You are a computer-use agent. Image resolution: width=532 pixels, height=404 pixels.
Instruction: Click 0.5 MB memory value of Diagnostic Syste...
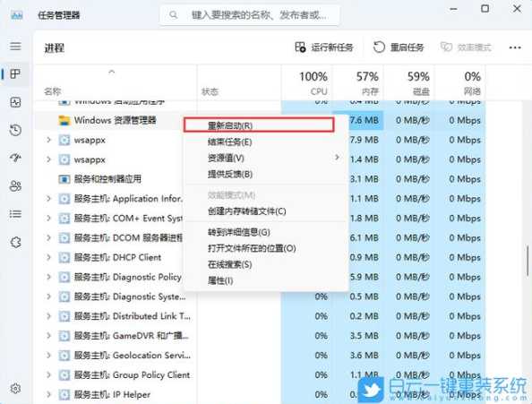[364, 297]
